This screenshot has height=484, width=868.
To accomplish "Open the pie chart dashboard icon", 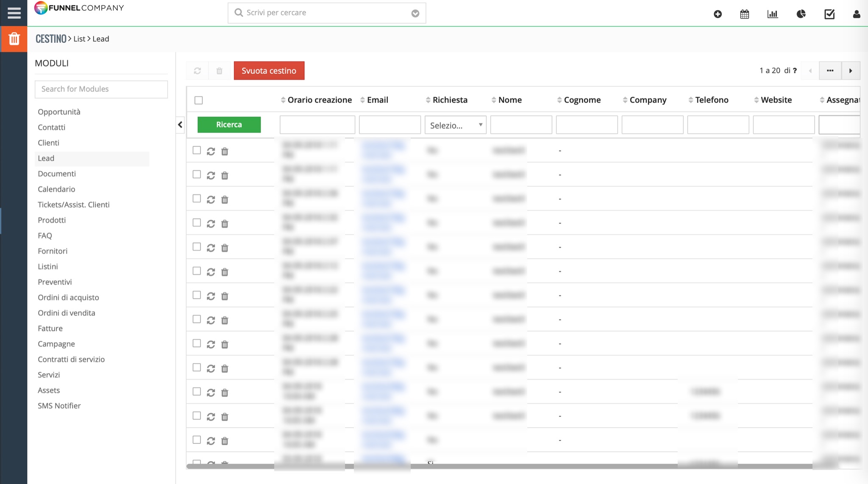I will click(801, 14).
